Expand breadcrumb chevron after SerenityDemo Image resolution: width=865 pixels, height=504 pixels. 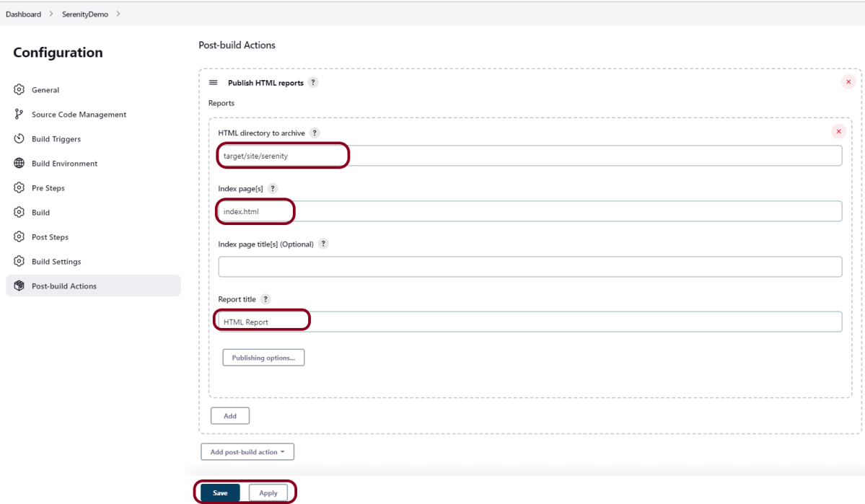[118, 14]
